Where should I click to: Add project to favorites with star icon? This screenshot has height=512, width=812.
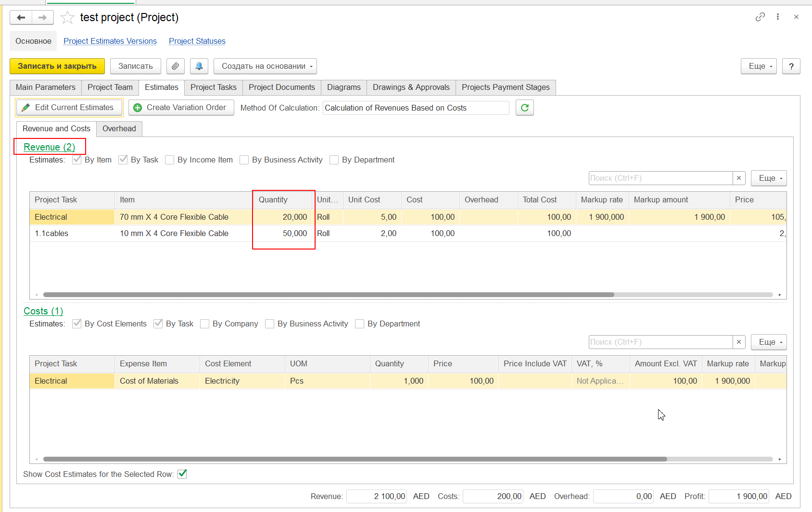pos(67,18)
